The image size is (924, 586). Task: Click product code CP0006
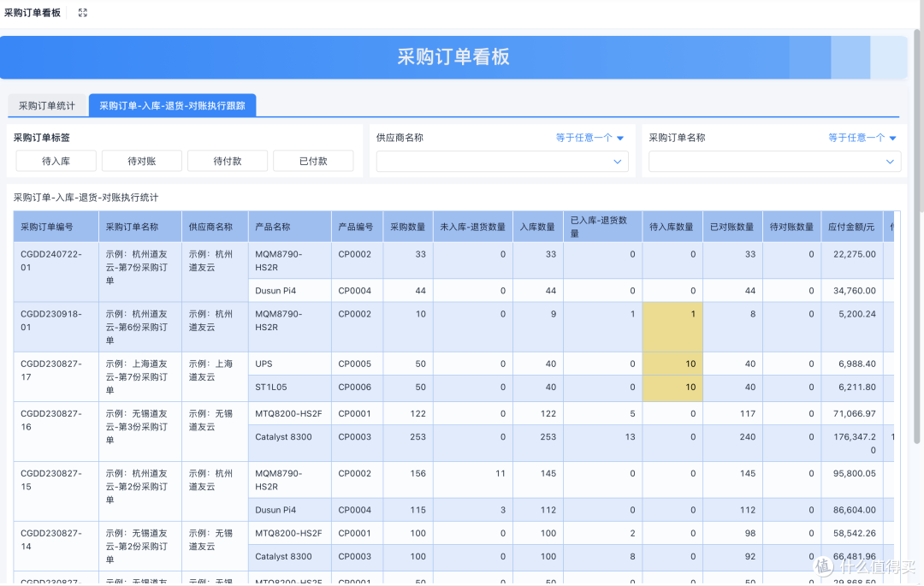tap(355, 387)
